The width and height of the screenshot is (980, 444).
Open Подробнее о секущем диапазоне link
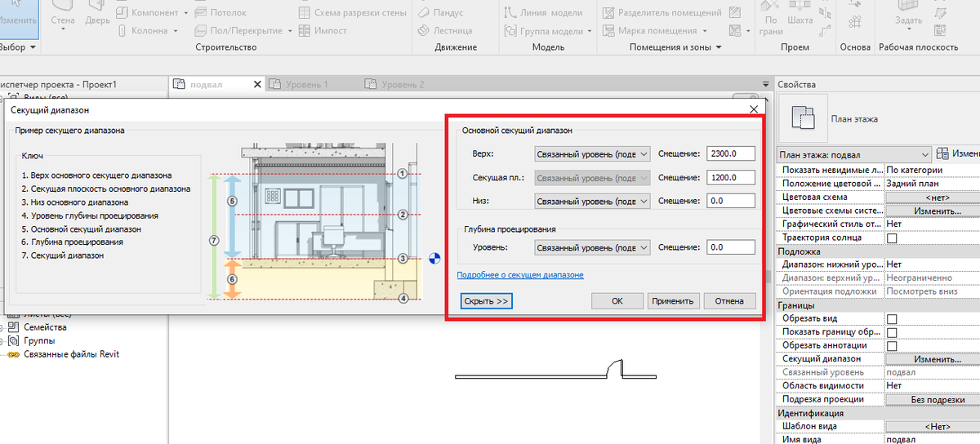click(520, 275)
